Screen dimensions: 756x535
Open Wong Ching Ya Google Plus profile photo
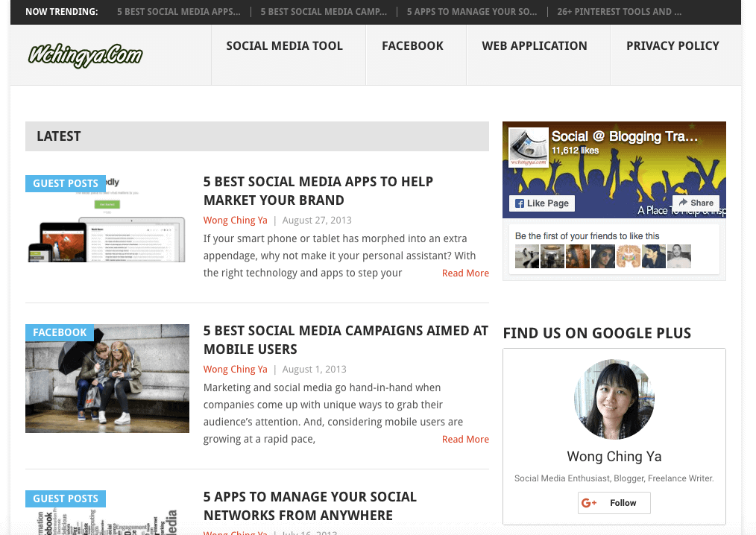point(614,399)
